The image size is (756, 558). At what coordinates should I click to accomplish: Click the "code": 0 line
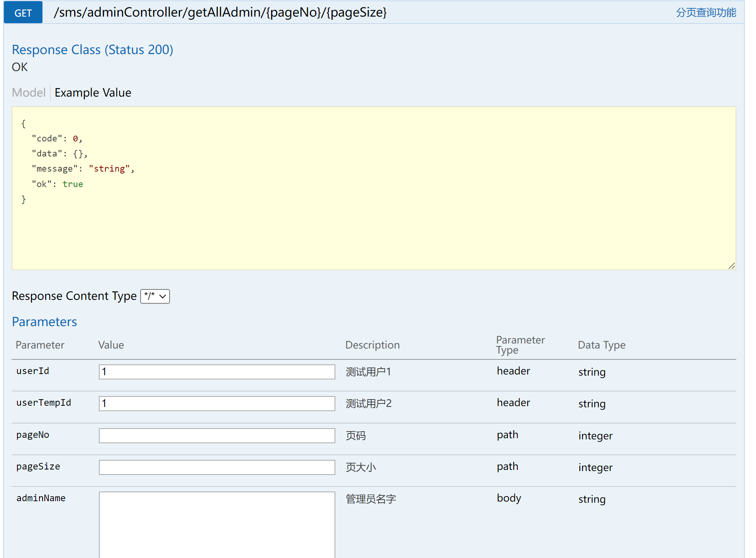(57, 138)
